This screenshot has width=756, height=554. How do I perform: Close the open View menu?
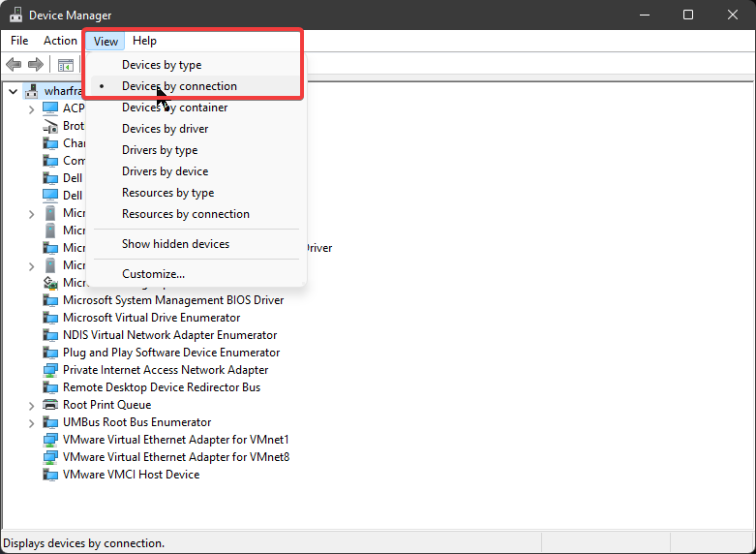coord(106,41)
